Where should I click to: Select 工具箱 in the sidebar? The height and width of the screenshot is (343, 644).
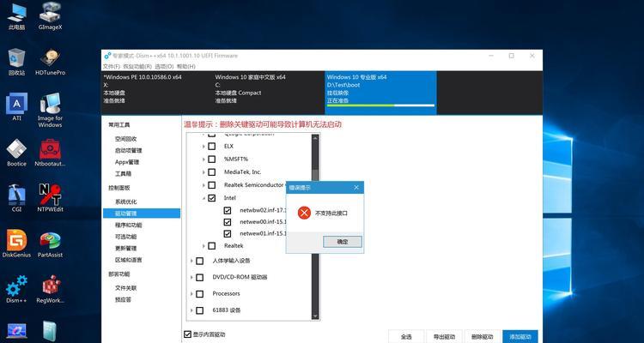click(123, 173)
